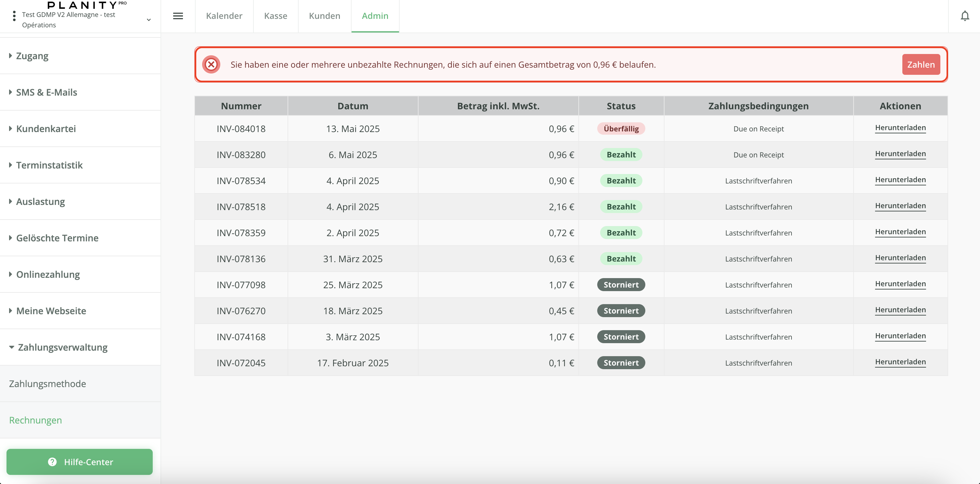Switch to the Kalender tab
The width and height of the screenshot is (980, 484).
[x=224, y=16]
